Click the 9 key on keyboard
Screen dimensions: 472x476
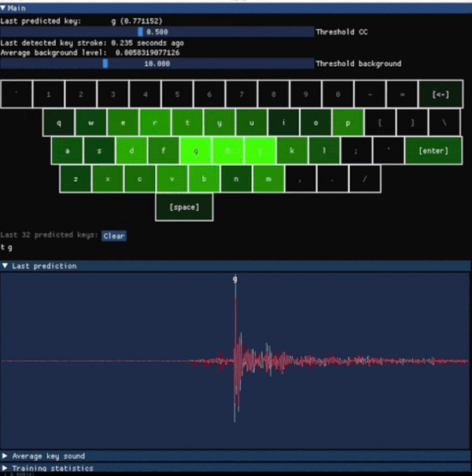tap(306, 94)
